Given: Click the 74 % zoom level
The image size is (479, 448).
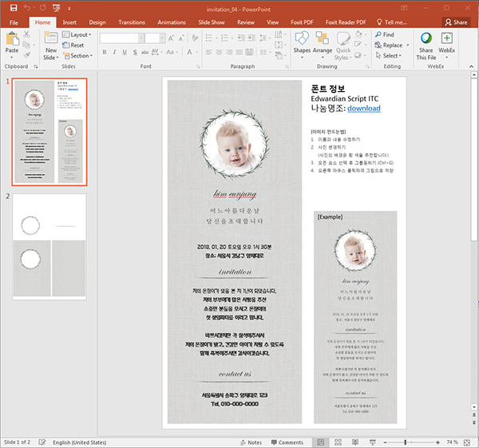Looking at the screenshot, I should (x=452, y=442).
